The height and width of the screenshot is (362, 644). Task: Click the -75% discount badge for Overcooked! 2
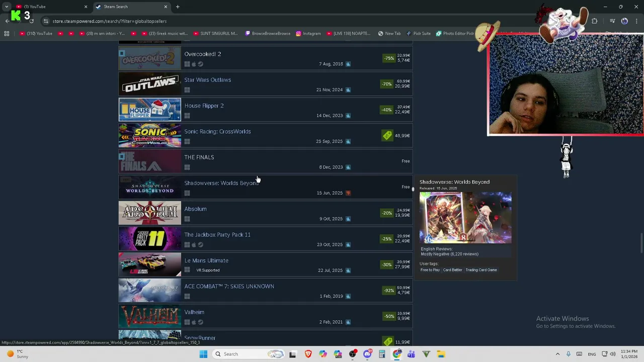point(389,58)
